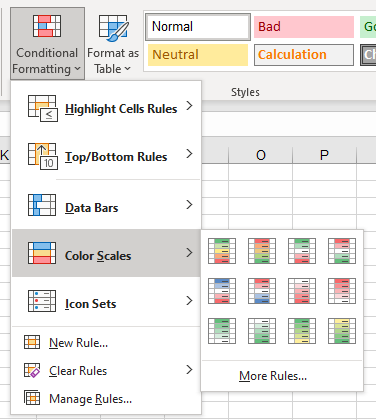376x420 pixels.
Task: Open Manage Rules... dialog
Action: point(106,399)
